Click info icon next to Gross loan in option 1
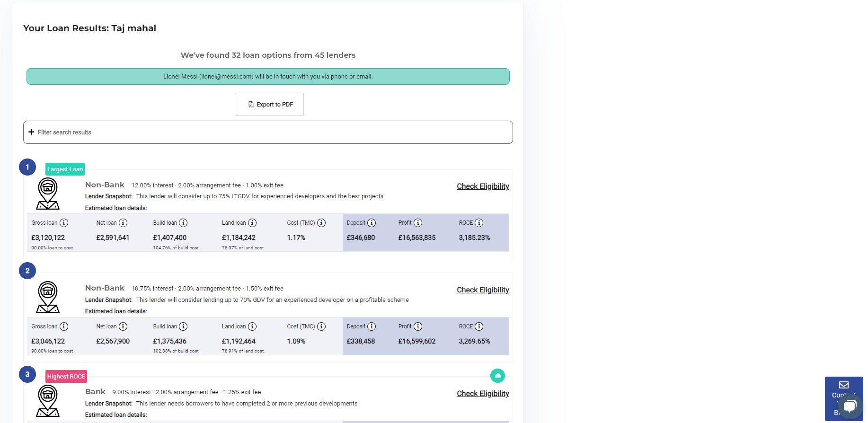868x423 pixels. 64,223
